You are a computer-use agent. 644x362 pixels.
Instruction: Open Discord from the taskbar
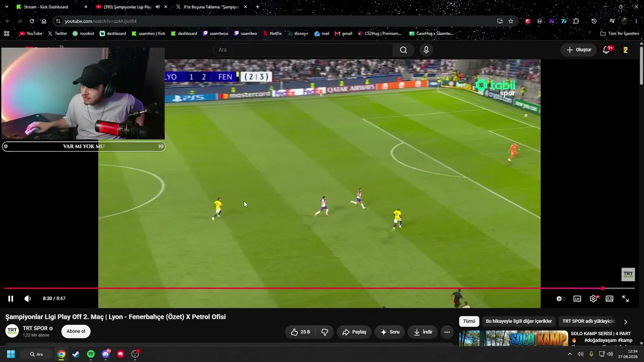[106, 354]
